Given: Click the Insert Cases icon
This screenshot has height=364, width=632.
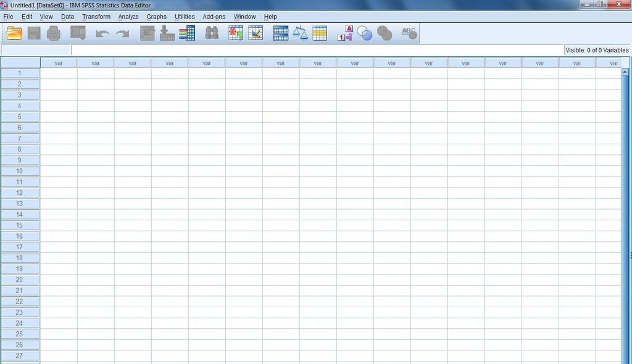Looking at the screenshot, I should tap(236, 33).
